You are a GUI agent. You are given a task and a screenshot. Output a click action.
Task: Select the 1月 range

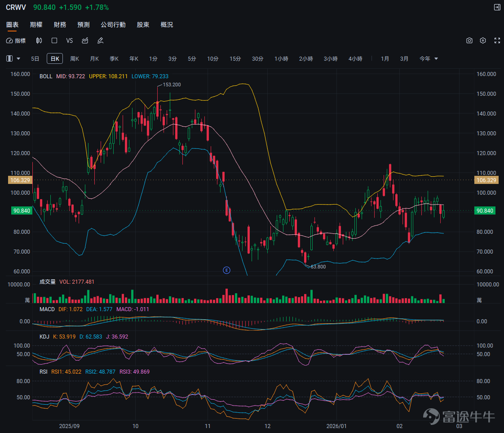point(385,58)
